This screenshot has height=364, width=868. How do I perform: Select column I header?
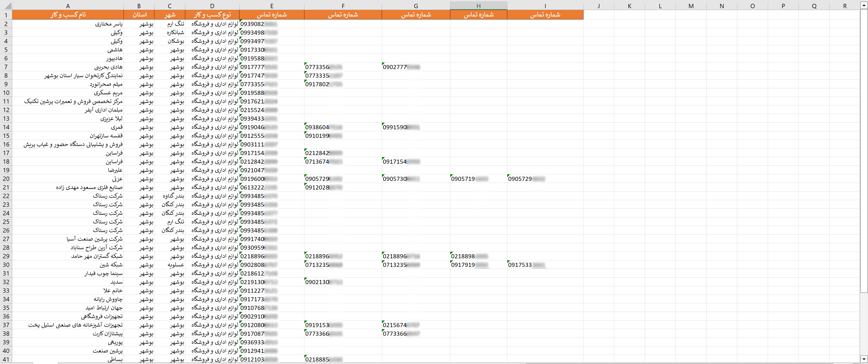click(545, 6)
